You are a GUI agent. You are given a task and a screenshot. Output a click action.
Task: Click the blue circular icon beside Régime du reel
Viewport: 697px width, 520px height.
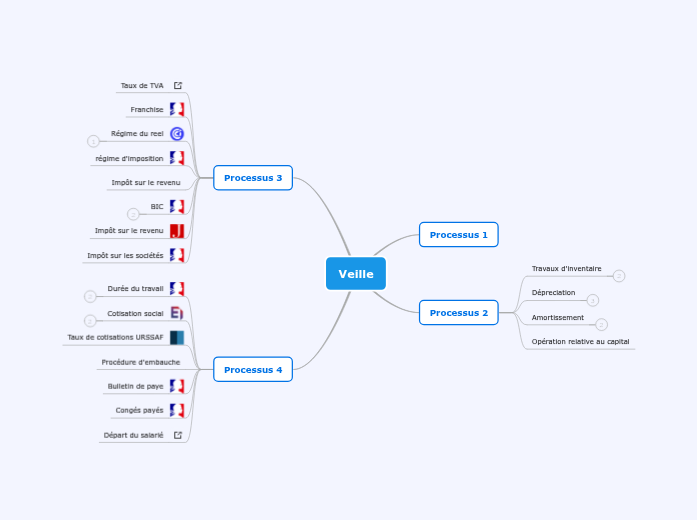[177, 133]
